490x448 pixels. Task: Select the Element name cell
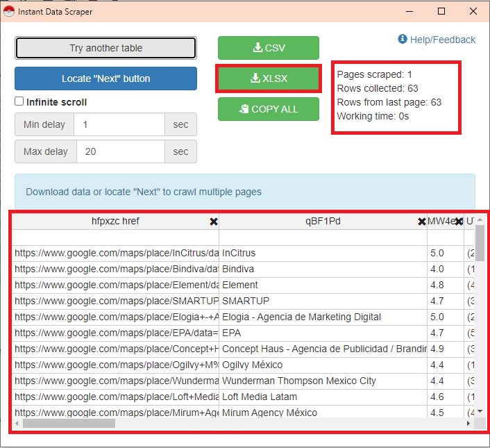click(x=323, y=285)
